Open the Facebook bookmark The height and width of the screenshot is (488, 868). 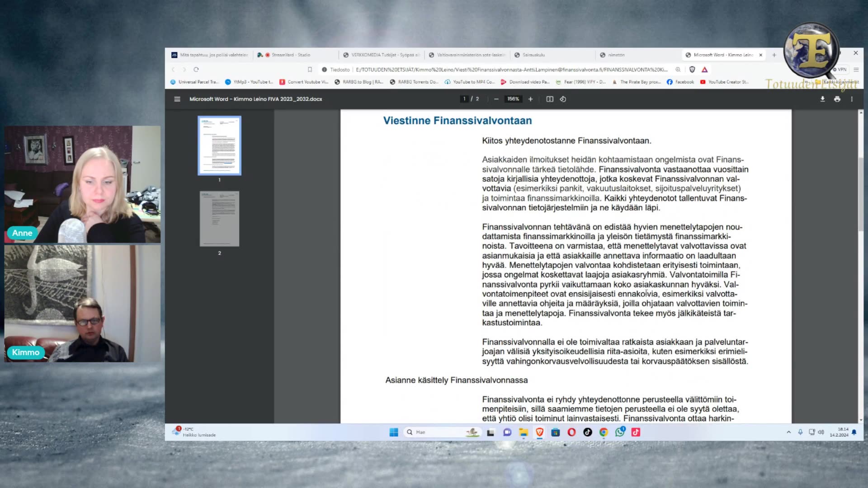(680, 82)
